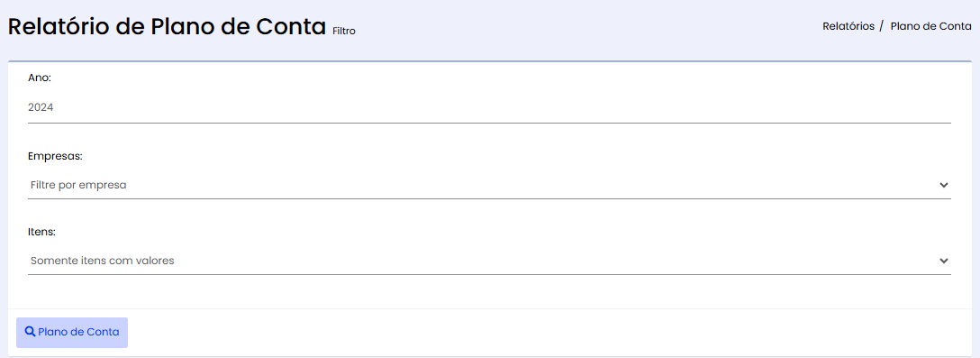This screenshot has width=980, height=358.
Task: Click the Itens dropdown chevron arrow
Action: pos(944,261)
